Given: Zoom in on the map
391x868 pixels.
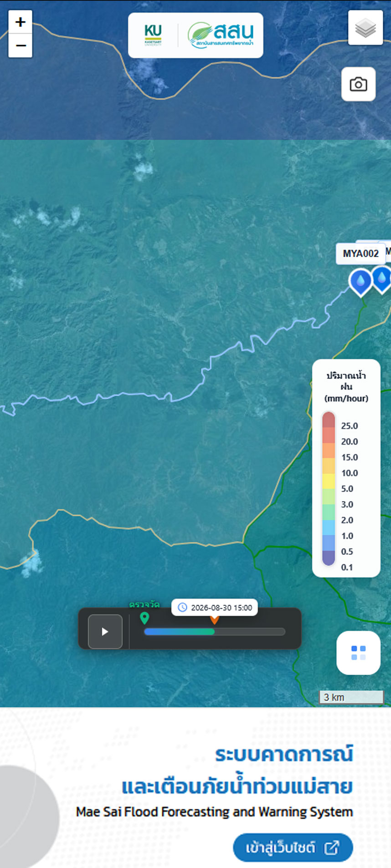Looking at the screenshot, I should click(x=21, y=22).
